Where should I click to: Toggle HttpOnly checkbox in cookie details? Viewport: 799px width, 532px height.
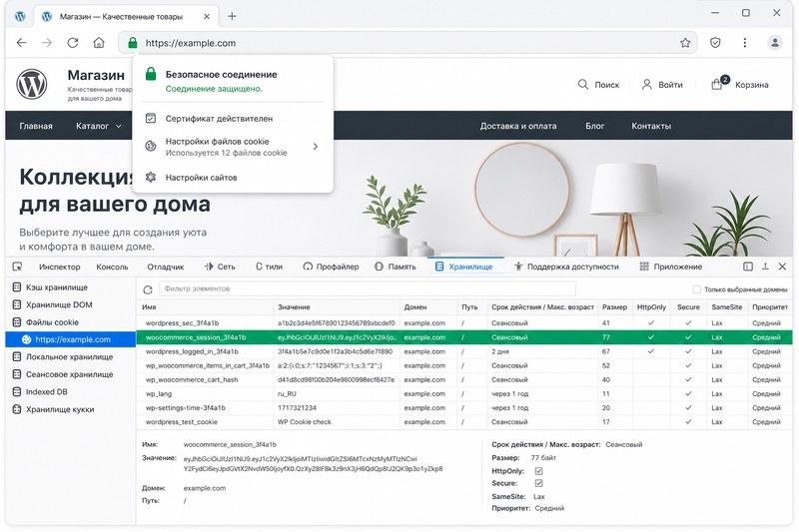point(538,471)
